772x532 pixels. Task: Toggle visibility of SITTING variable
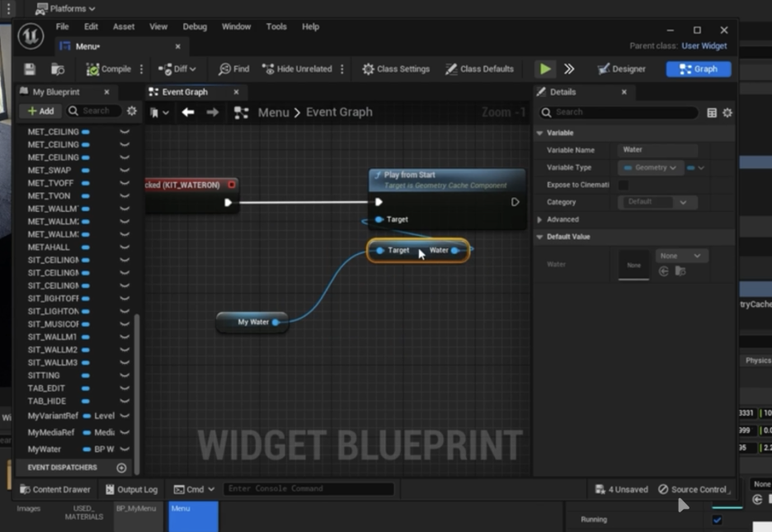click(125, 375)
